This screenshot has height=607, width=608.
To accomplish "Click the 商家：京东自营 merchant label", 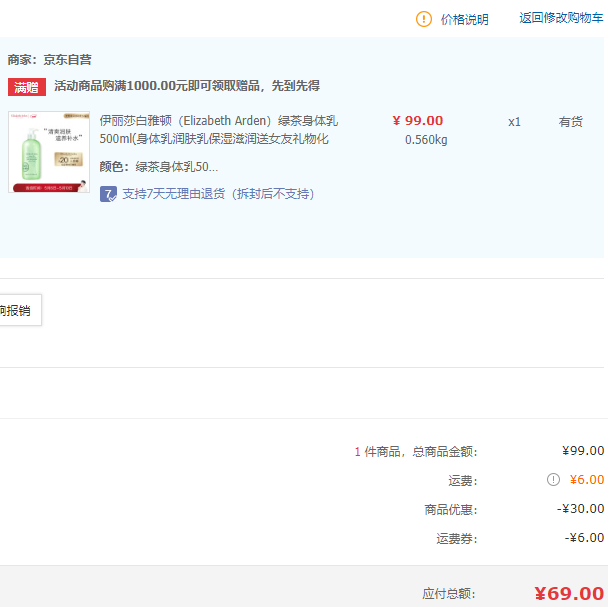I will (49, 60).
